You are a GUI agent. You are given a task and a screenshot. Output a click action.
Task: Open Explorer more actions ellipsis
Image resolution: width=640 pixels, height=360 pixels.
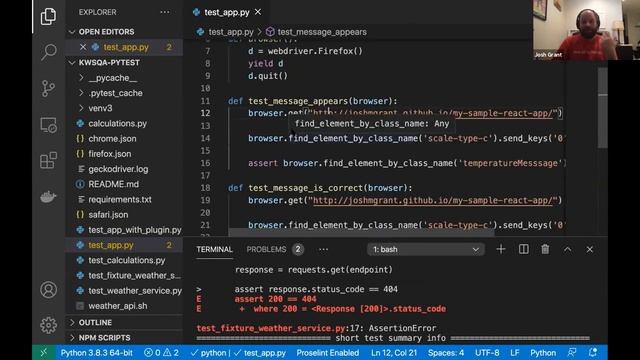(x=165, y=12)
